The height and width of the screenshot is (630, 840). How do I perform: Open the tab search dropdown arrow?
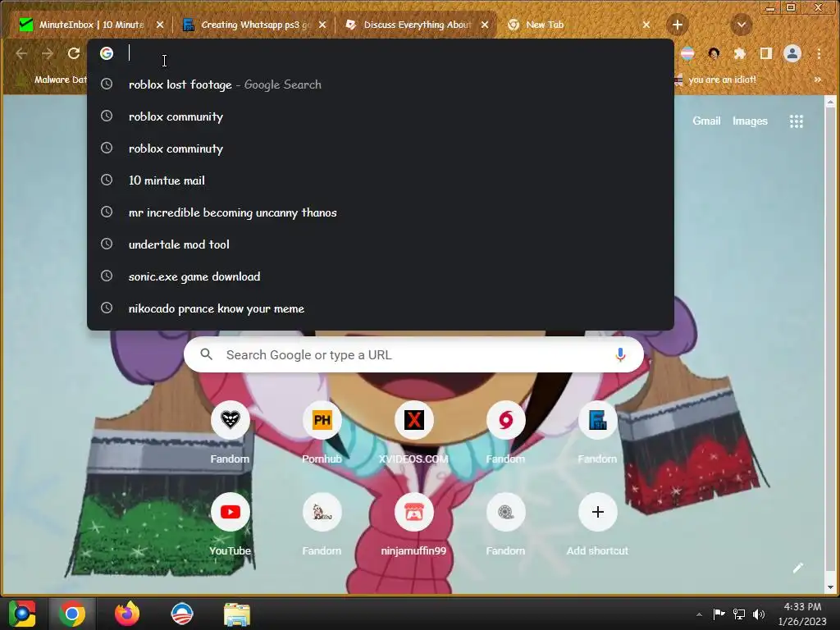pyautogui.click(x=742, y=25)
